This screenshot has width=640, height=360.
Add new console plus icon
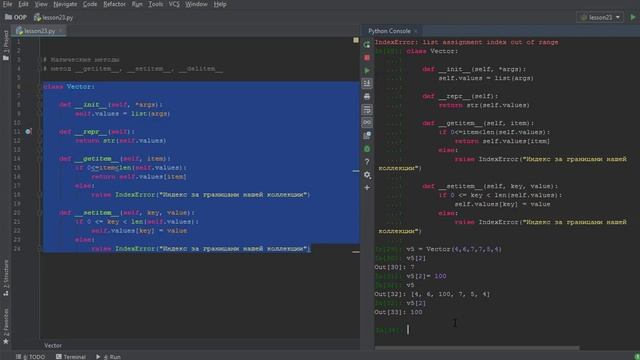tap(367, 188)
